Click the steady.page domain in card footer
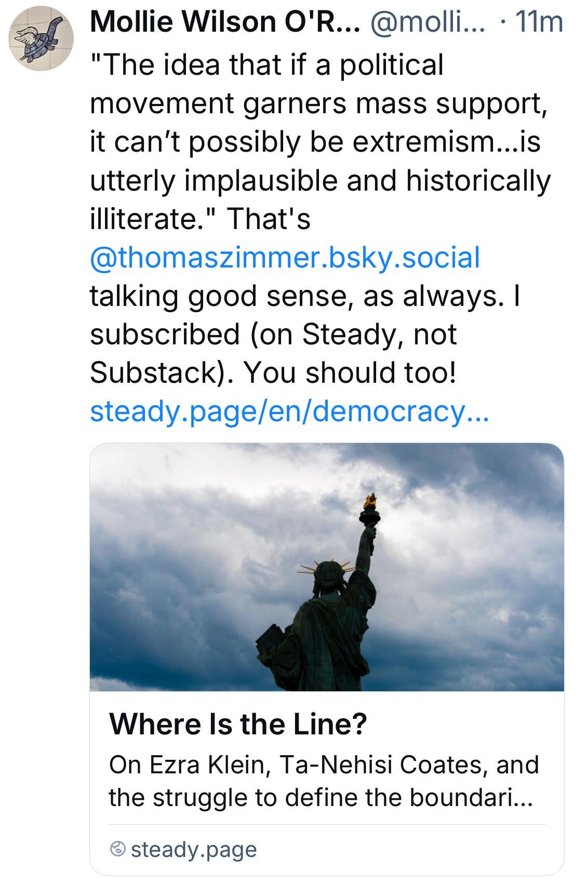This screenshot has height=885, width=588. point(194,849)
